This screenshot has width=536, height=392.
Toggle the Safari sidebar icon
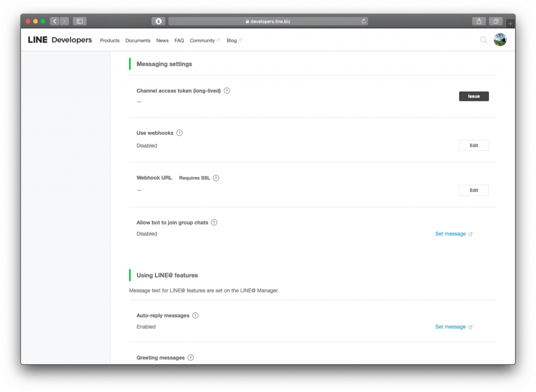click(x=80, y=21)
